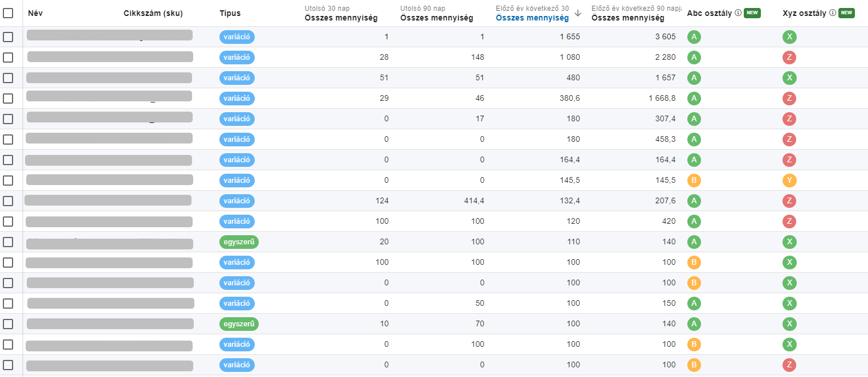Click the NEW badge next to Abc osztály
Screen dimensions: 868x377
point(752,13)
